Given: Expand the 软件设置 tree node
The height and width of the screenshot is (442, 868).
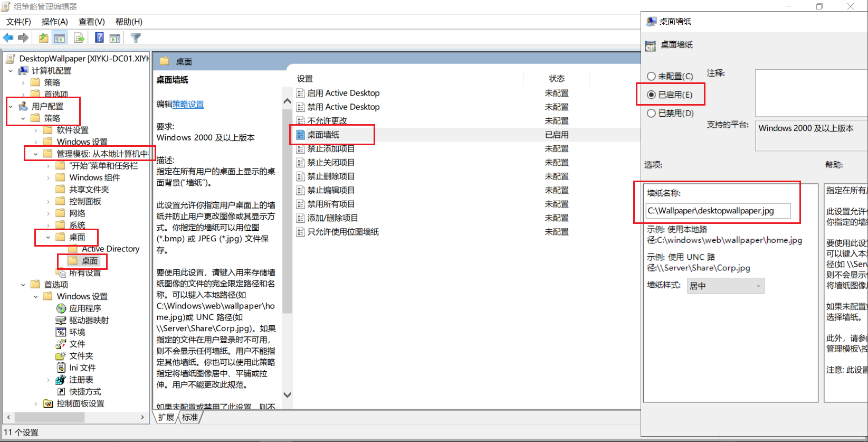Looking at the screenshot, I should point(36,130).
